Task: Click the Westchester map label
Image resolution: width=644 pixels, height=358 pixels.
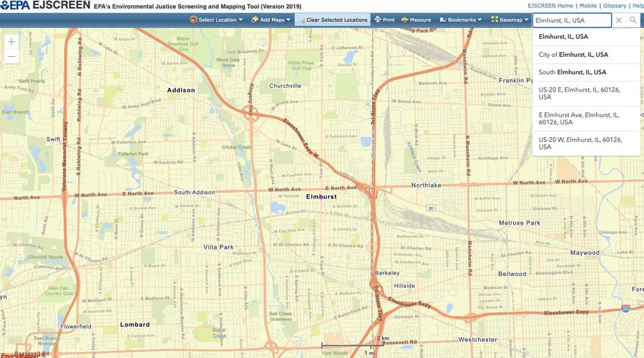Action: point(477,340)
